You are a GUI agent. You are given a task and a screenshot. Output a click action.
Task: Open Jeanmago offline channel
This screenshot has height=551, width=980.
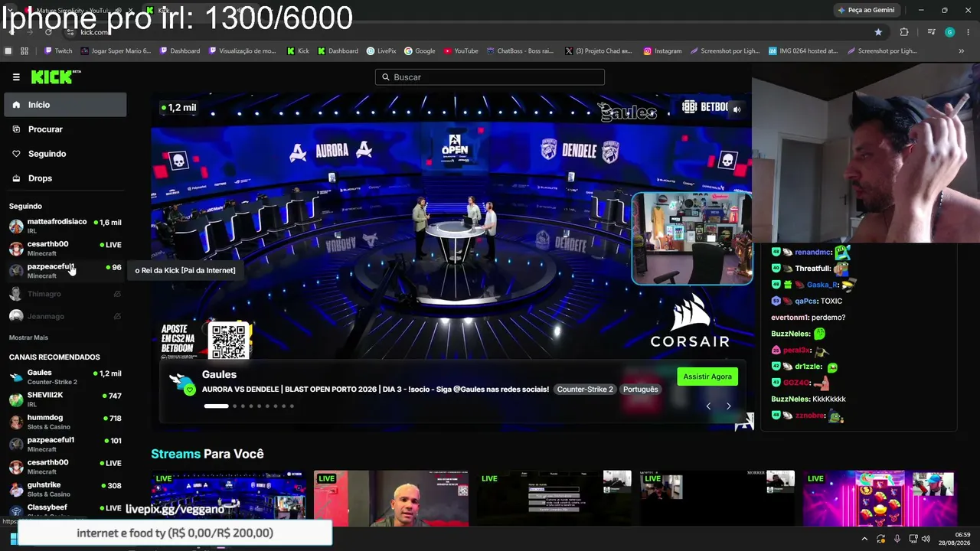point(65,316)
